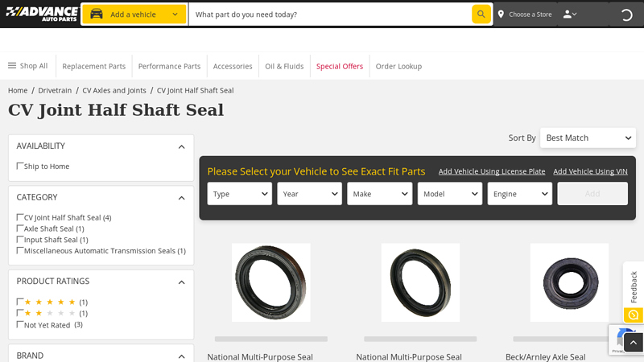Check Input Shaft Seal category
The height and width of the screenshot is (362, 644).
coord(19,239)
